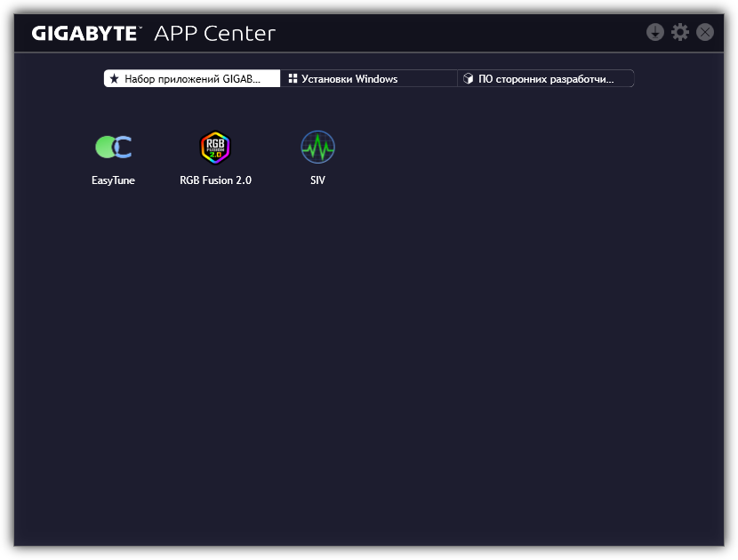Click the "APP Center" title text

coord(214,34)
